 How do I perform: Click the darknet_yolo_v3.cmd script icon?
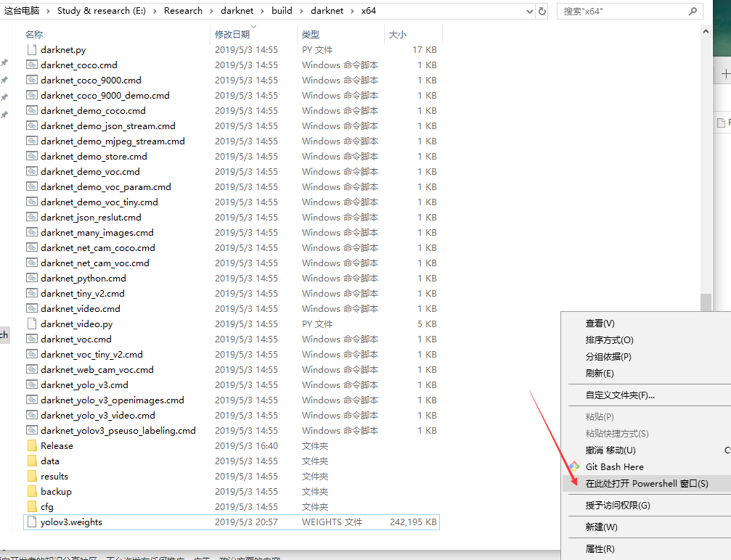[32, 385]
